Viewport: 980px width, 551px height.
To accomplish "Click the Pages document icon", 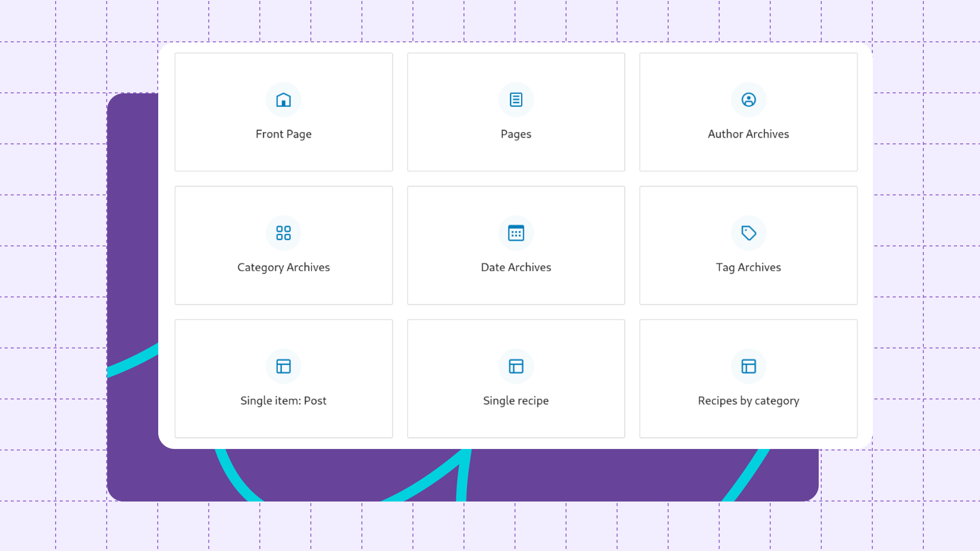I will tap(516, 100).
